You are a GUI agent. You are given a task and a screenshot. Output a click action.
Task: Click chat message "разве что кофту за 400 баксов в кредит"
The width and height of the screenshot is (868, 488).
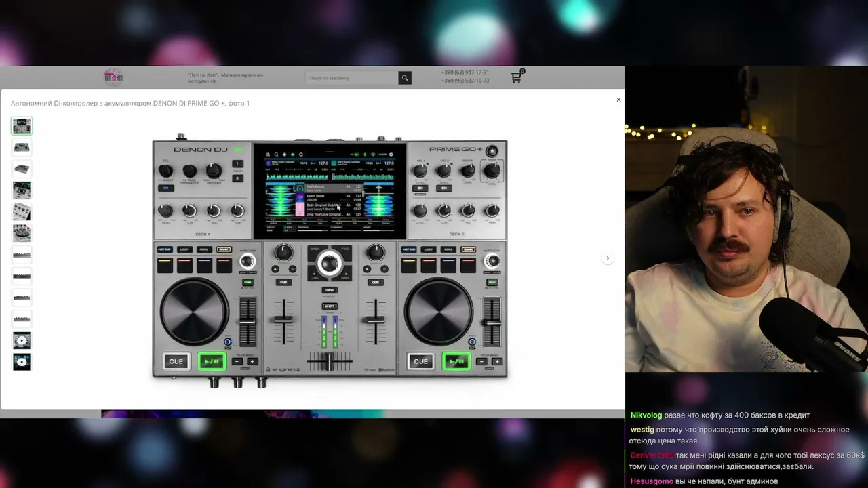click(737, 415)
